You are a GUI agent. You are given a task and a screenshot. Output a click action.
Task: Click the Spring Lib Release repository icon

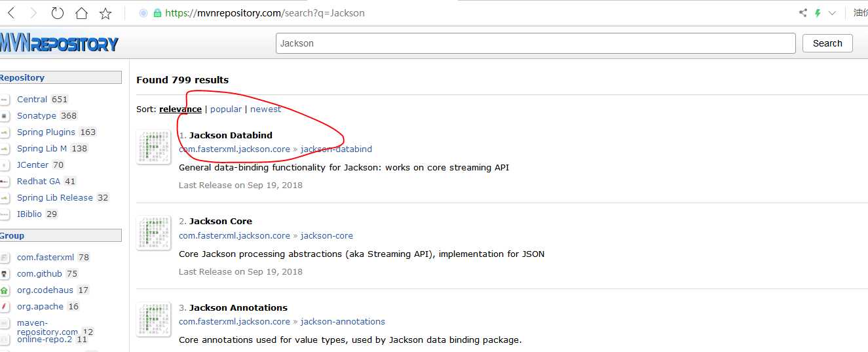[x=5, y=198]
